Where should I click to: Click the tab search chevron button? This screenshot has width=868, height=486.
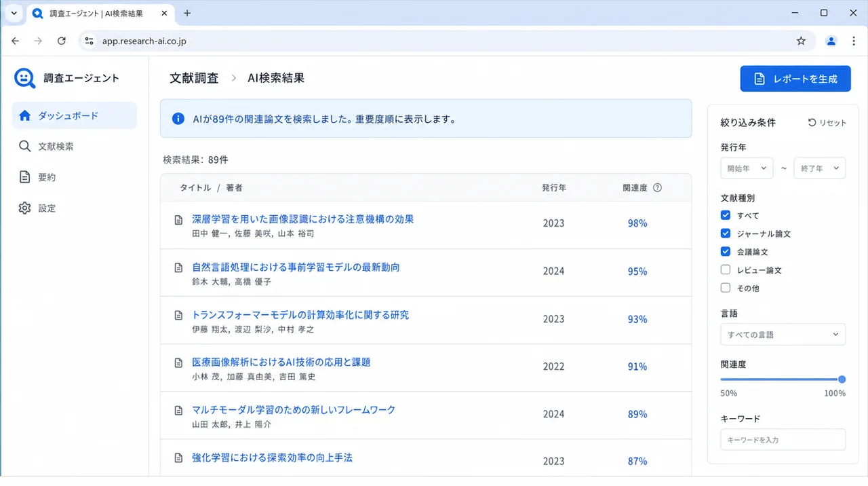(x=14, y=13)
